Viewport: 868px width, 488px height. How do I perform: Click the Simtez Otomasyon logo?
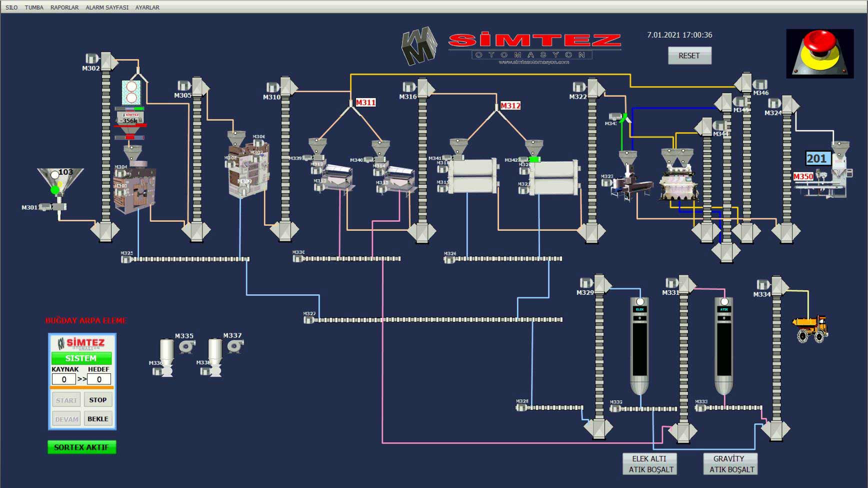click(511, 47)
